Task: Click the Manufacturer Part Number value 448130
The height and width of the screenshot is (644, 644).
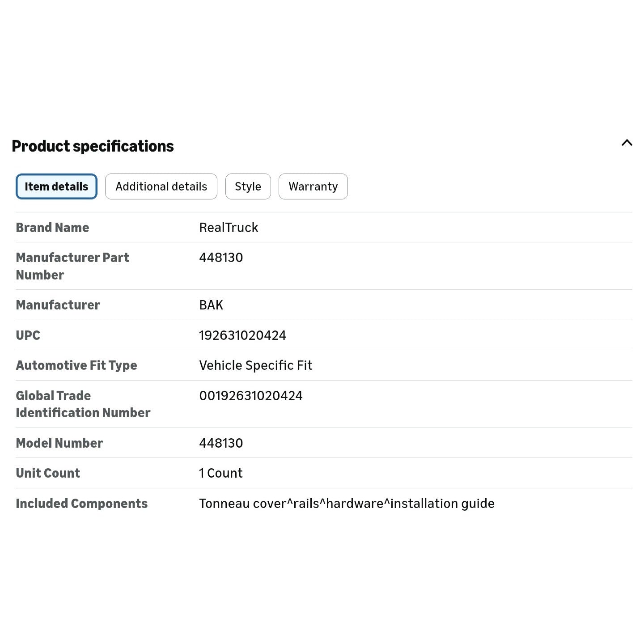Action: coord(221,258)
